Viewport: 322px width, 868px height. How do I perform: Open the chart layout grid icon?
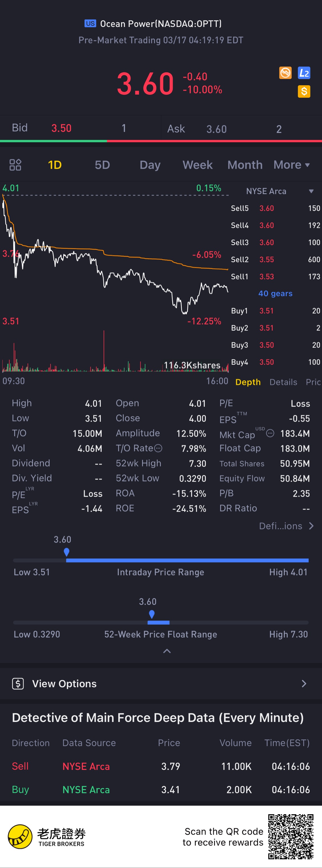(15, 165)
